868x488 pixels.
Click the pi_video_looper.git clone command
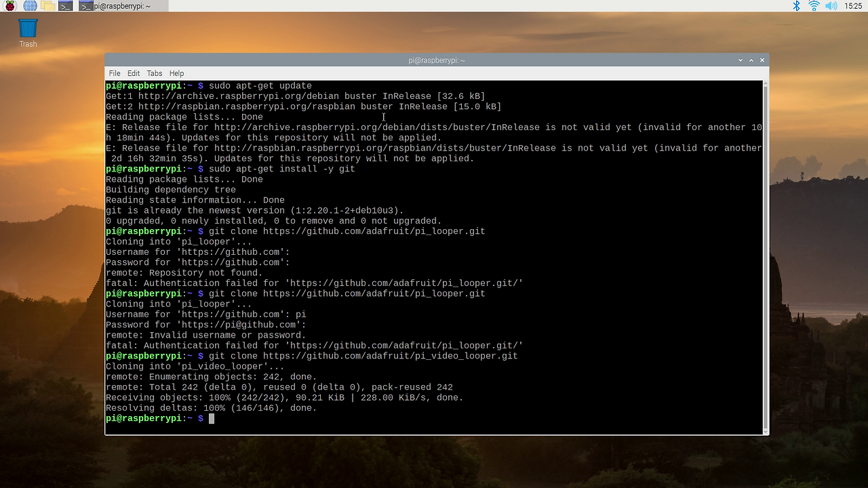tap(363, 356)
